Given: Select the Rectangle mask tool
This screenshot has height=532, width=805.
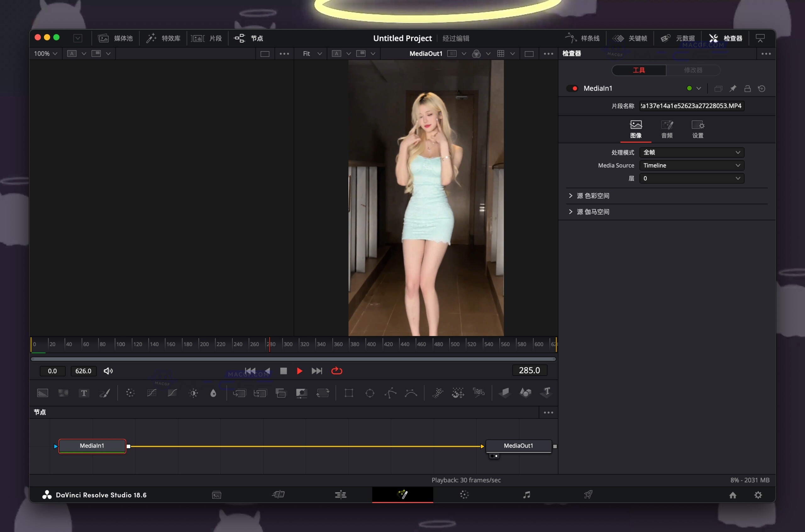Looking at the screenshot, I should click(349, 393).
